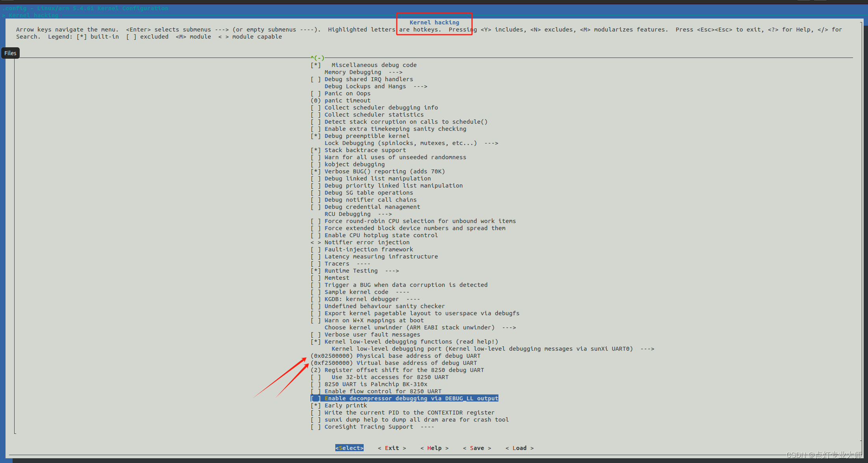Click the Save button
Viewport: 868px width, 463px height.
(477, 448)
